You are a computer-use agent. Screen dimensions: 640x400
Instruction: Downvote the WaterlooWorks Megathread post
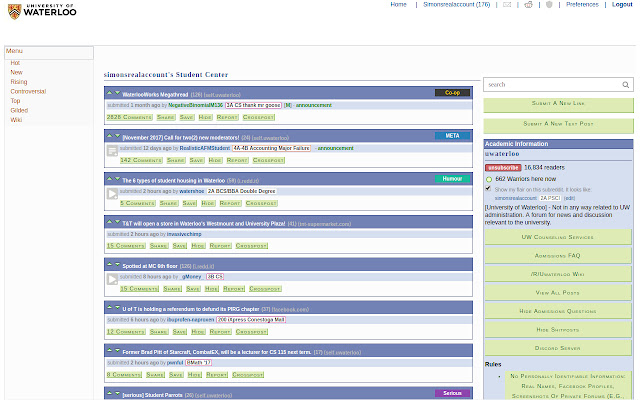point(117,93)
